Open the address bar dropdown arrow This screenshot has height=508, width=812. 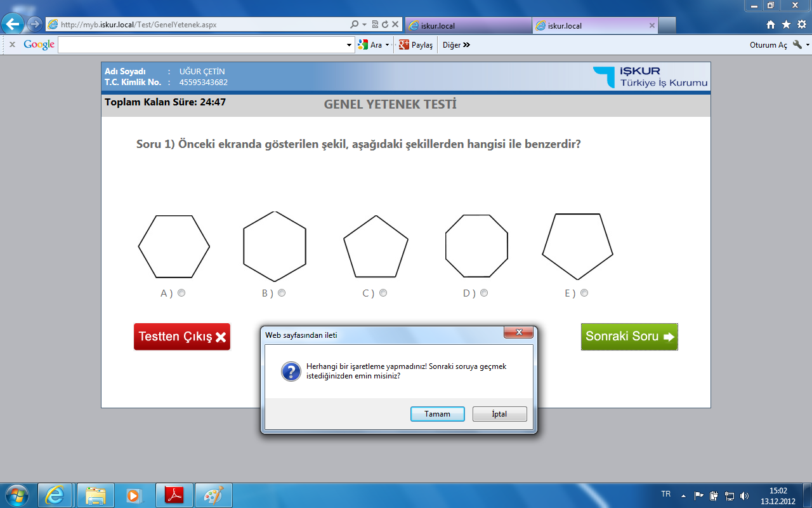pos(365,25)
